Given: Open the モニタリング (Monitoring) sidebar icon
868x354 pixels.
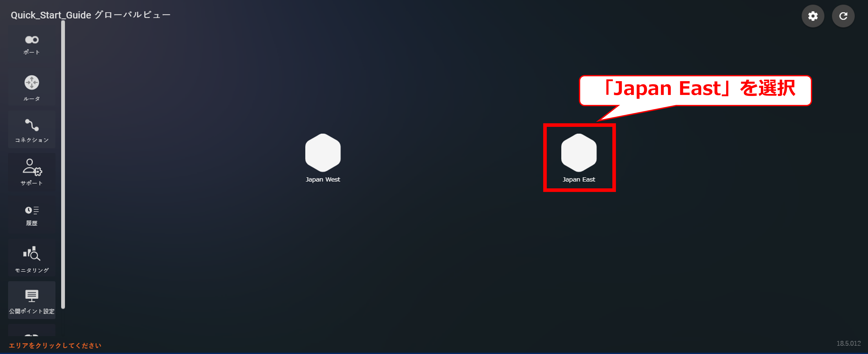Looking at the screenshot, I should click(32, 259).
